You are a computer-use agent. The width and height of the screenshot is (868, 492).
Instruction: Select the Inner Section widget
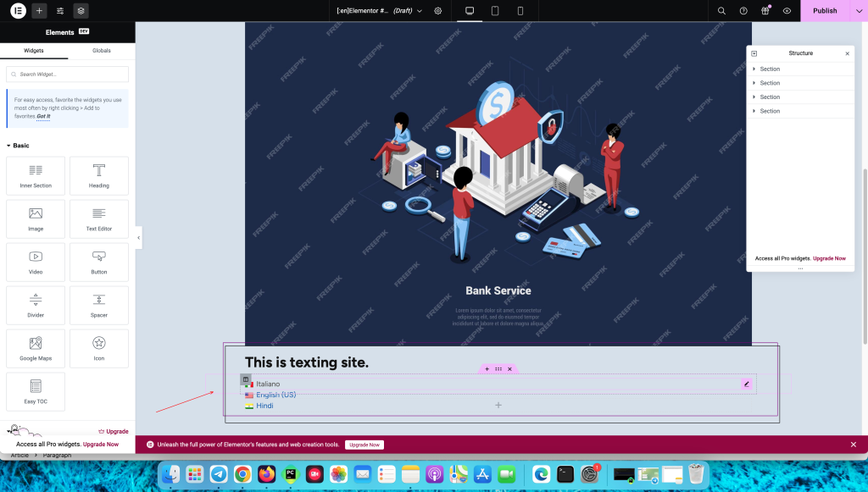(x=36, y=176)
